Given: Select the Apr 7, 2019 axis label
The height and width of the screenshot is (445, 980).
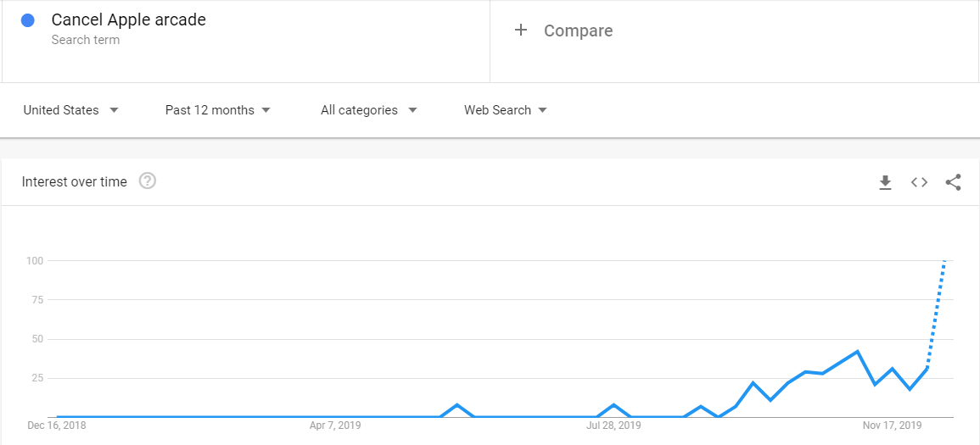Looking at the screenshot, I should coord(335,426).
